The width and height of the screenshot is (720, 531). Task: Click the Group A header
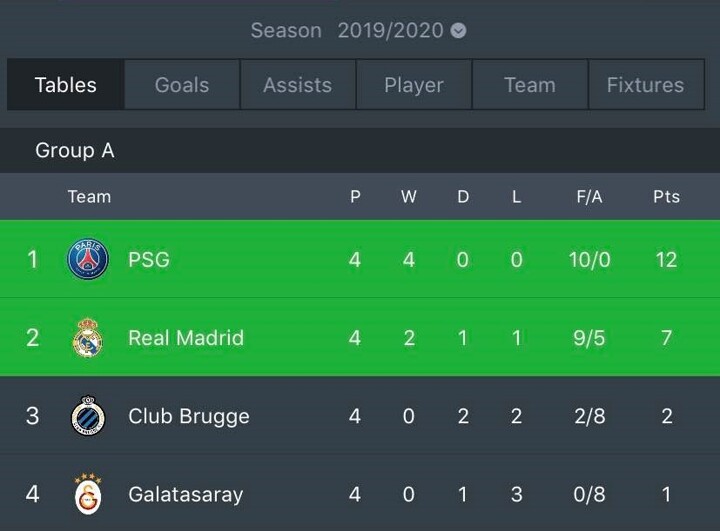pos(75,150)
